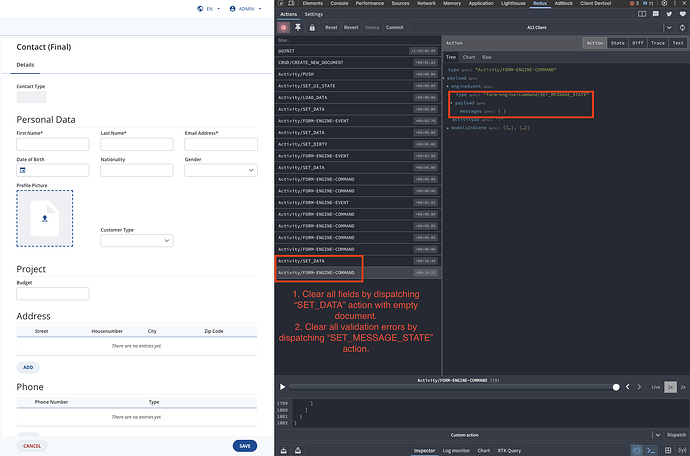Switch inspector view to State
The height and width of the screenshot is (456, 690).
pos(617,43)
